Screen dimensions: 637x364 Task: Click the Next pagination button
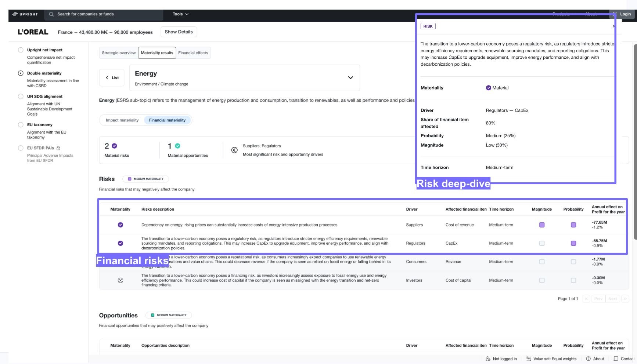[x=613, y=299]
